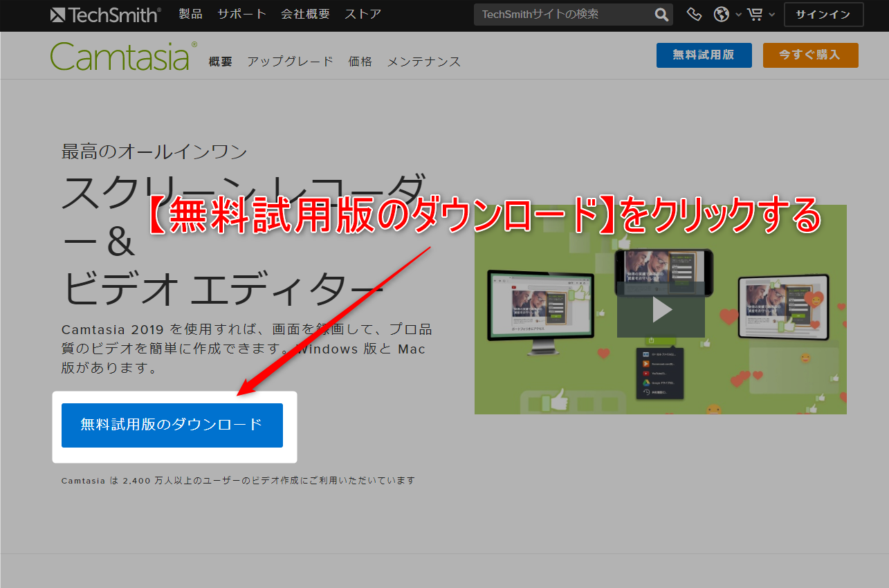The width and height of the screenshot is (889, 588).
Task: Select the 概要 tab
Action: (x=220, y=62)
